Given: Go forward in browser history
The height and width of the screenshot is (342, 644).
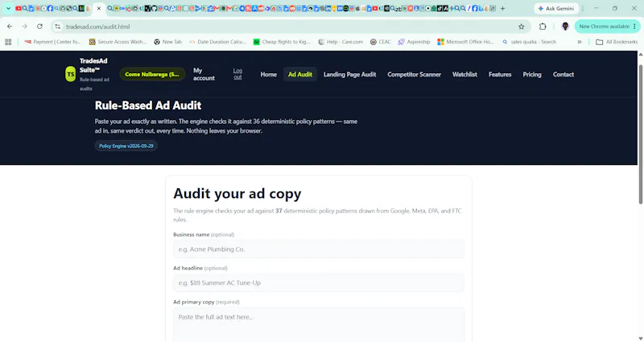Looking at the screenshot, I should point(25,27).
